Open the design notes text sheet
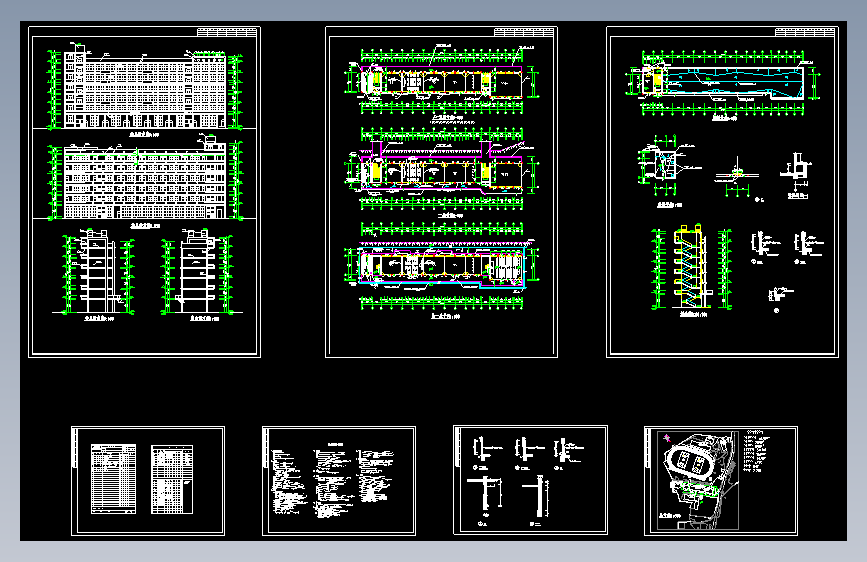 click(x=339, y=481)
